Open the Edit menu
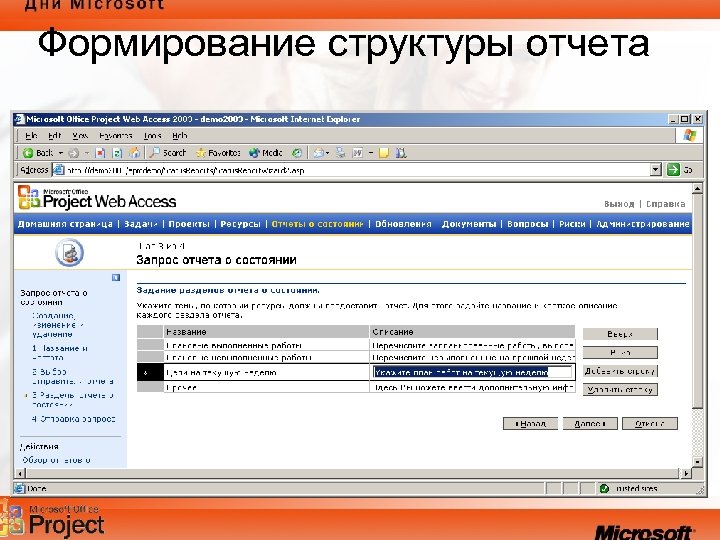Screen dimensions: 720x540 [54, 136]
